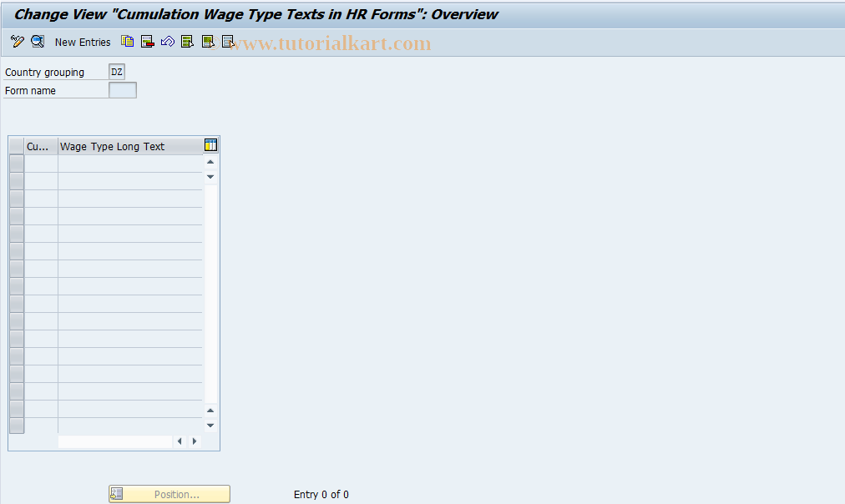Click the first row Cu... cell
The image size is (845, 504).
(41, 164)
